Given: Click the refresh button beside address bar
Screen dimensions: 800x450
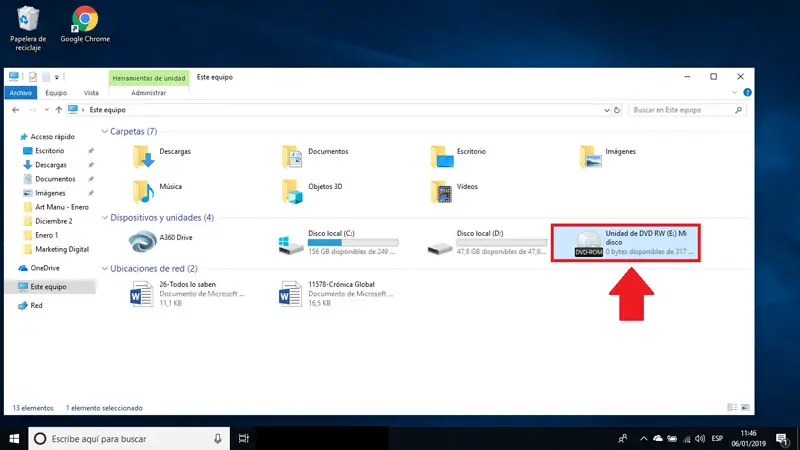Looking at the screenshot, I should [617, 110].
